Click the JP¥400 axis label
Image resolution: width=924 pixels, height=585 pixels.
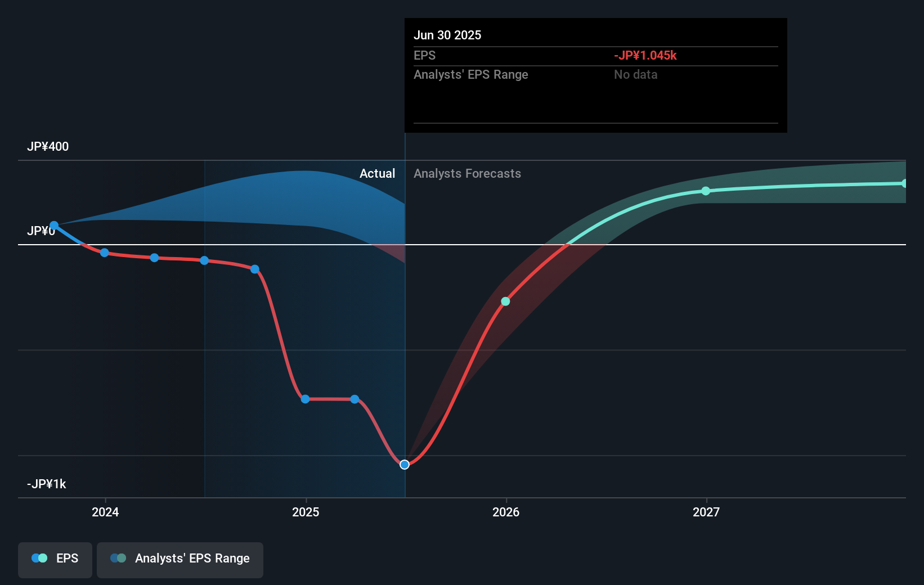48,146
